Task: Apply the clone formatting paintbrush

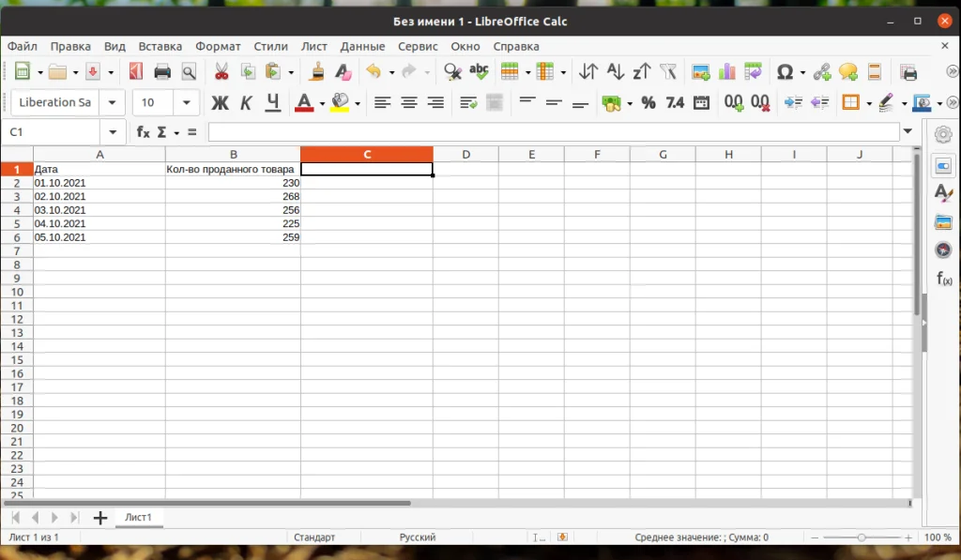Action: point(318,71)
